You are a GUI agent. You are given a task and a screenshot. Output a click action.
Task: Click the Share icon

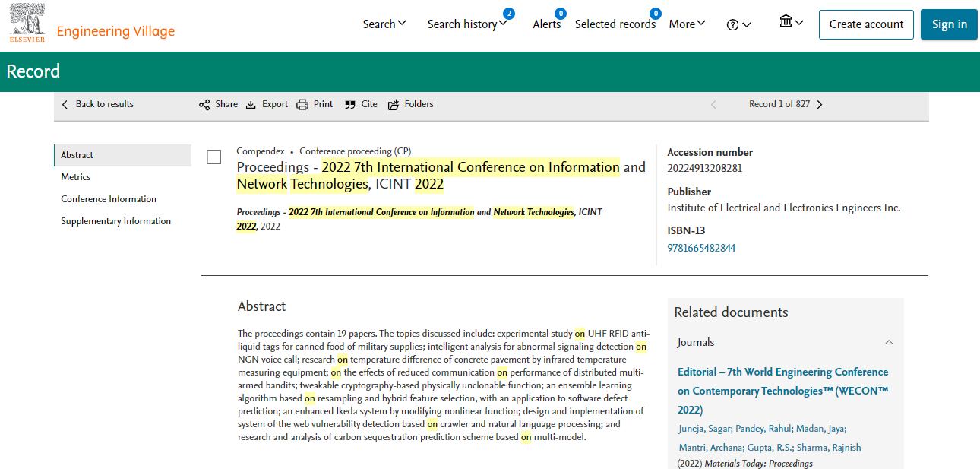coord(204,105)
